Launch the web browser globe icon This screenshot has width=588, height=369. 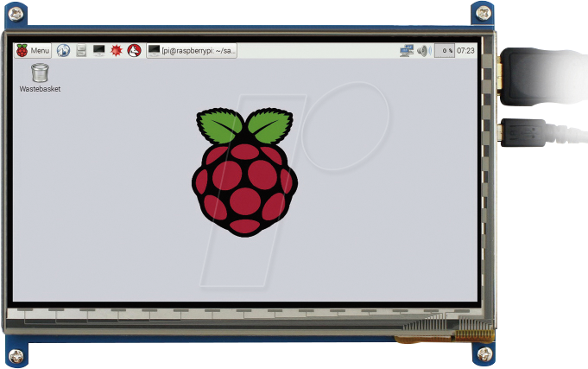pos(63,50)
